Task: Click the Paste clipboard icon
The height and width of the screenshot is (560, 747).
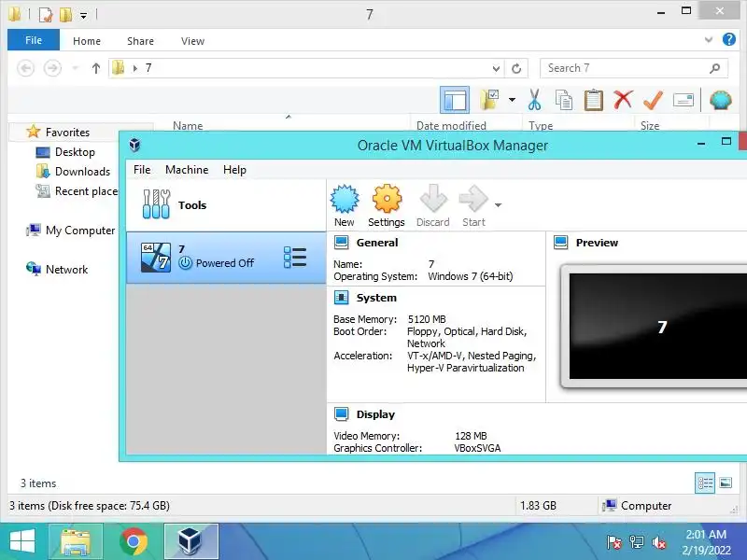Action: 594,100
